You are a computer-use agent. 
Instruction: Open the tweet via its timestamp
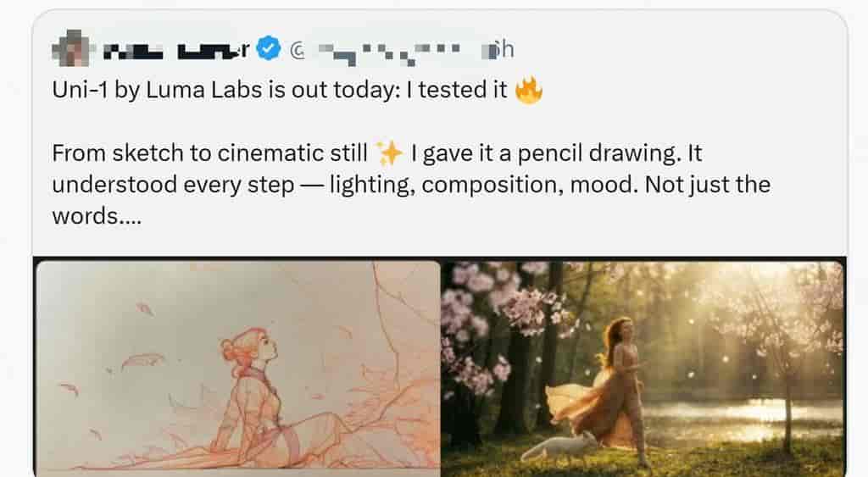[498, 50]
